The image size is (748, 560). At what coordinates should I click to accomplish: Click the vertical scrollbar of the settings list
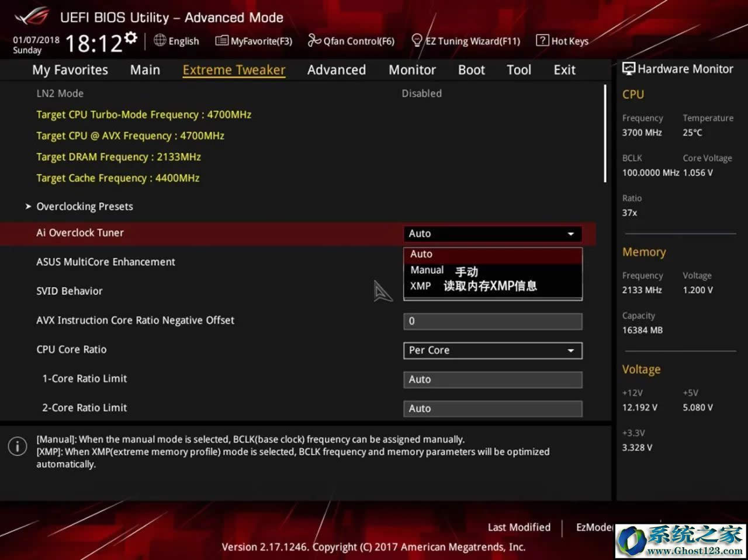point(605,134)
